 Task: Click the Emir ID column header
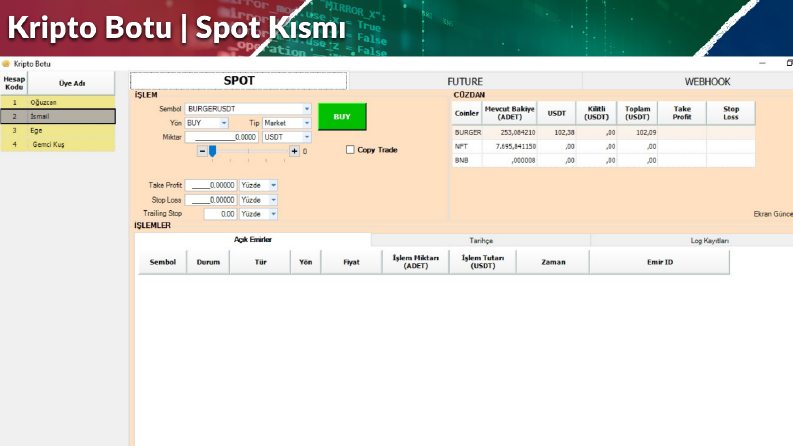tap(659, 262)
